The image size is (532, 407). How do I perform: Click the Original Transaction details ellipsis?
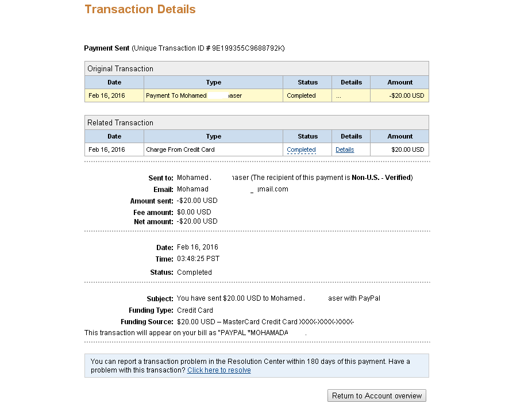coord(339,96)
